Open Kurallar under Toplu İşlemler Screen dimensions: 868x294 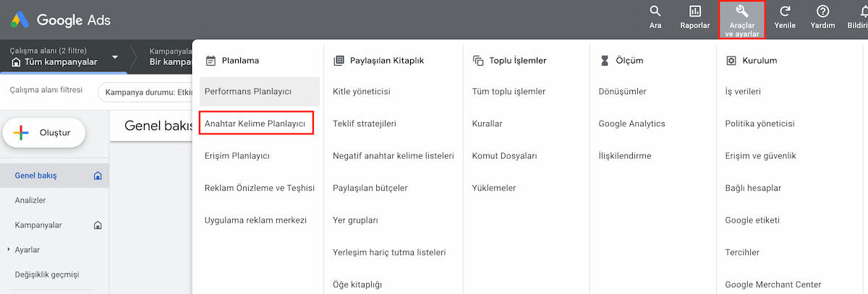pyautogui.click(x=487, y=124)
